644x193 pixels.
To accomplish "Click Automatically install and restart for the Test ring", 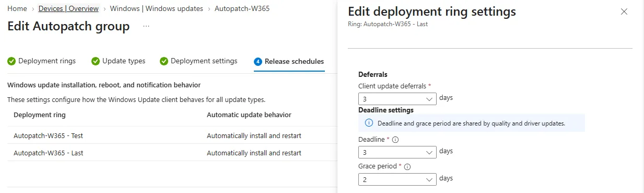I will tap(254, 136).
